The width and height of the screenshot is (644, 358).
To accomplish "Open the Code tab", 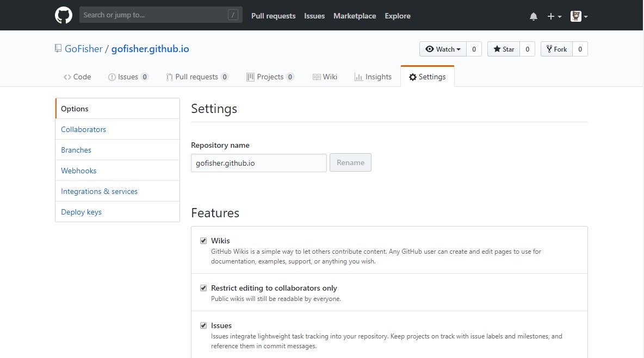I will [77, 77].
